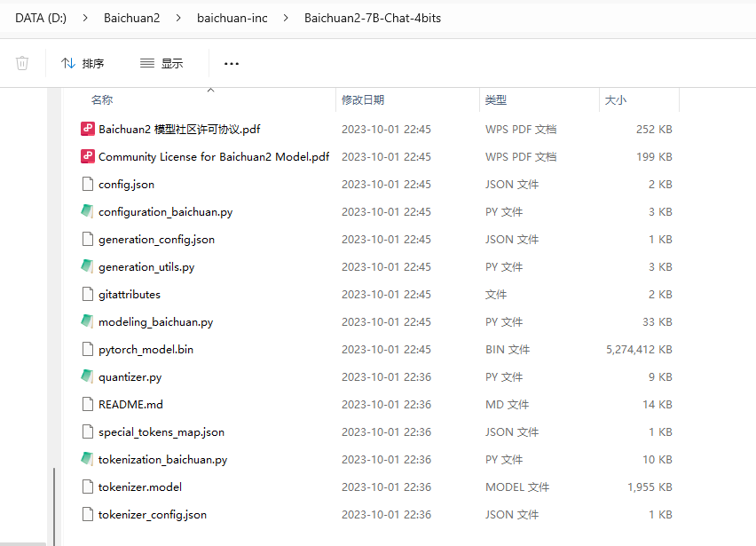Select generation_config.json file name
The image size is (756, 546).
[x=157, y=239]
